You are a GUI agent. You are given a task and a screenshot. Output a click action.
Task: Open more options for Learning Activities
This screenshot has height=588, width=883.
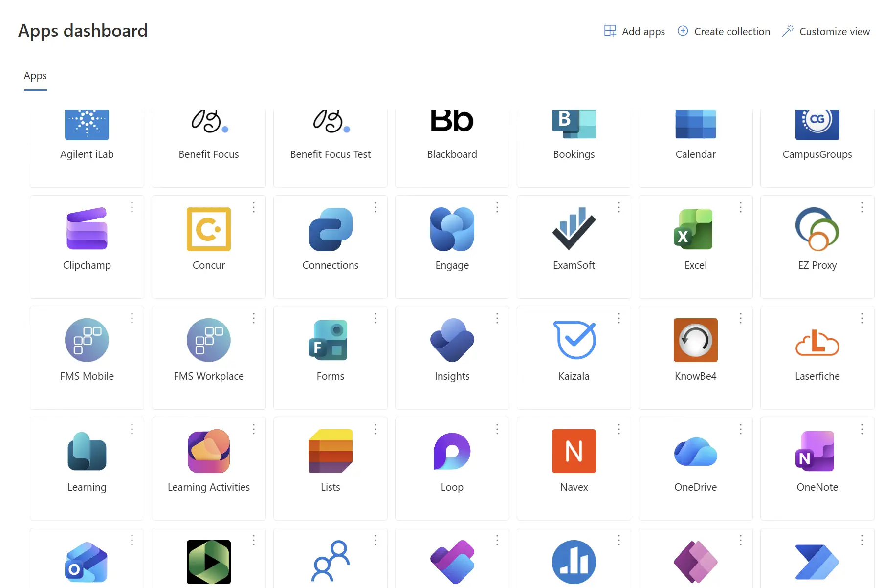pos(254,429)
